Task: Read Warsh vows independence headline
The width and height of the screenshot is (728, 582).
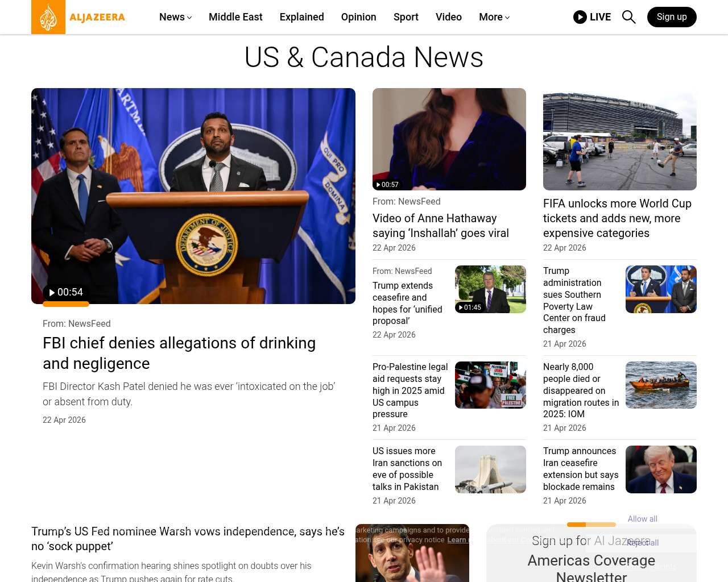Action: [188, 539]
